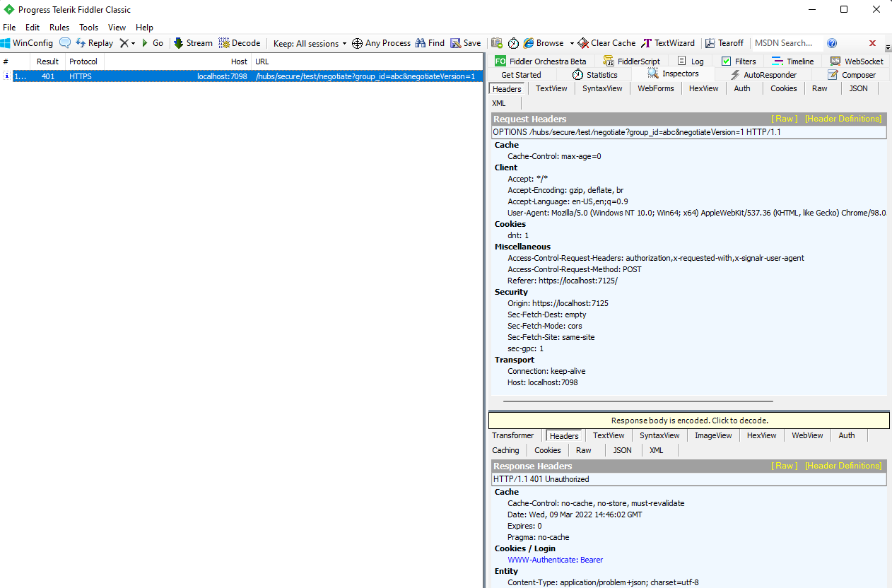
Task: Click [Raw] link in Request Headers
Action: 784,119
